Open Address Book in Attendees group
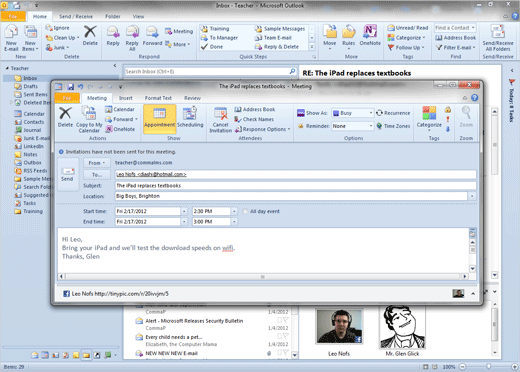520x372 pixels. (x=255, y=109)
